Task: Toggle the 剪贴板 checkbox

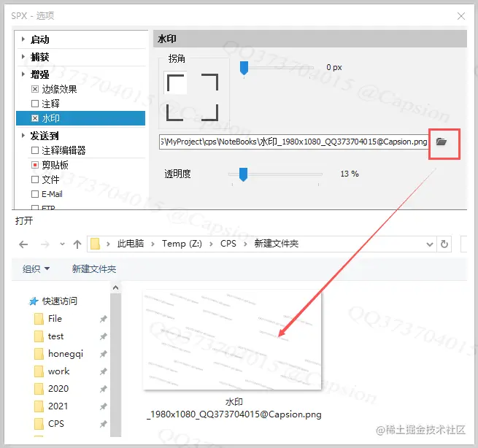Action: point(35,165)
